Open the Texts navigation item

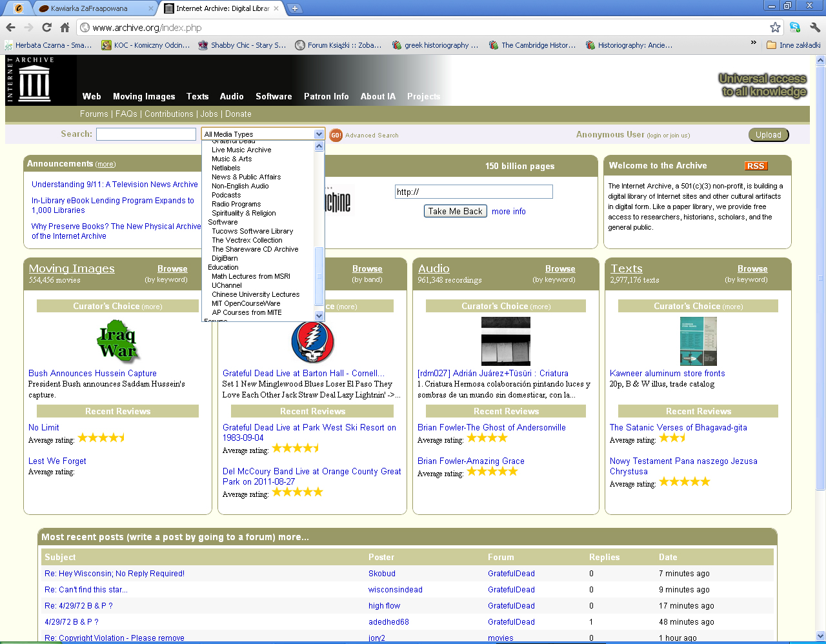pyautogui.click(x=197, y=96)
